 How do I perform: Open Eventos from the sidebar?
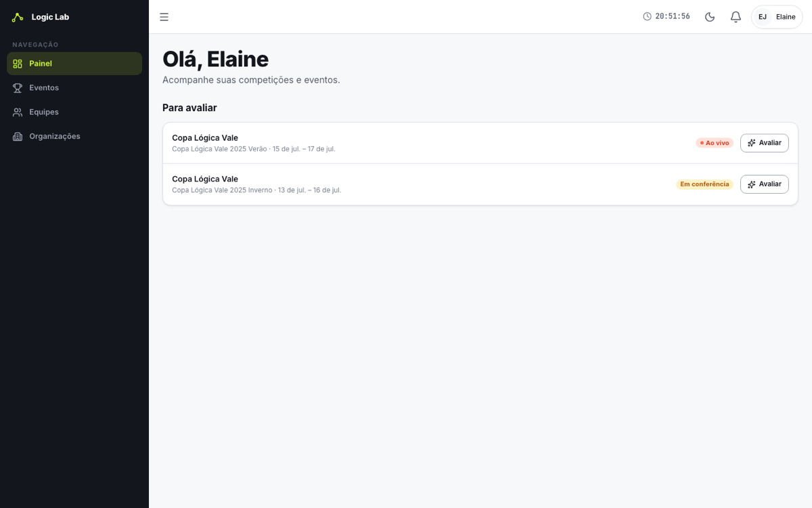point(74,88)
